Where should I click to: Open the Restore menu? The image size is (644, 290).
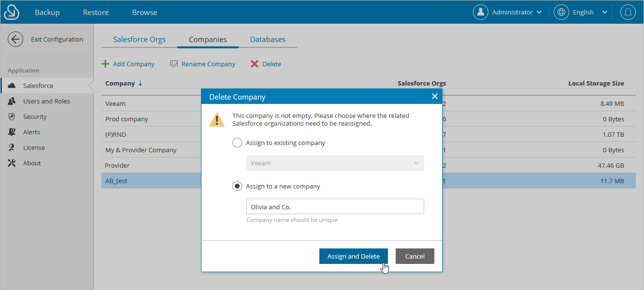96,12
